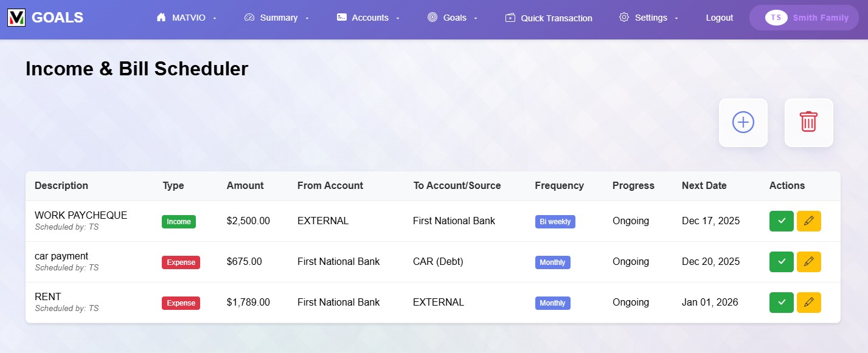Open Quick Transaction from the navbar

(x=549, y=18)
